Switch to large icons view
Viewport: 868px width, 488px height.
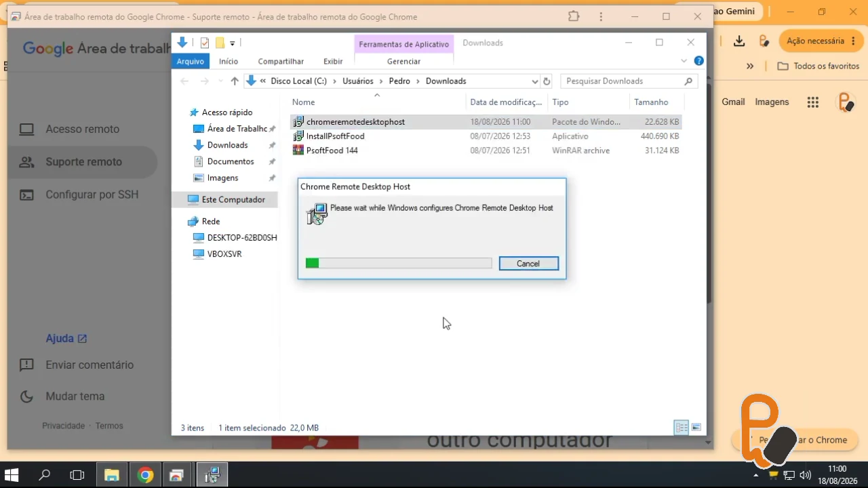[x=696, y=428]
